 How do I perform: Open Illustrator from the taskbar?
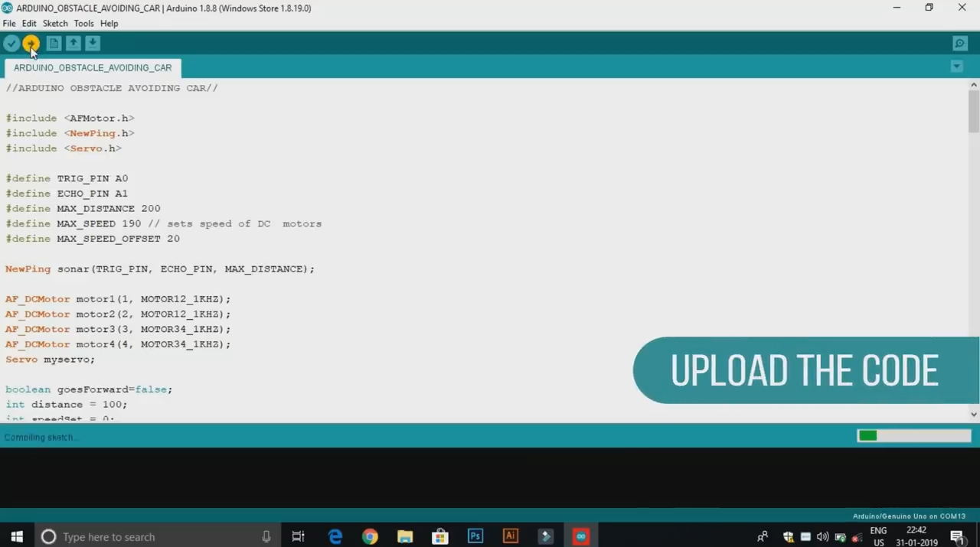click(511, 537)
